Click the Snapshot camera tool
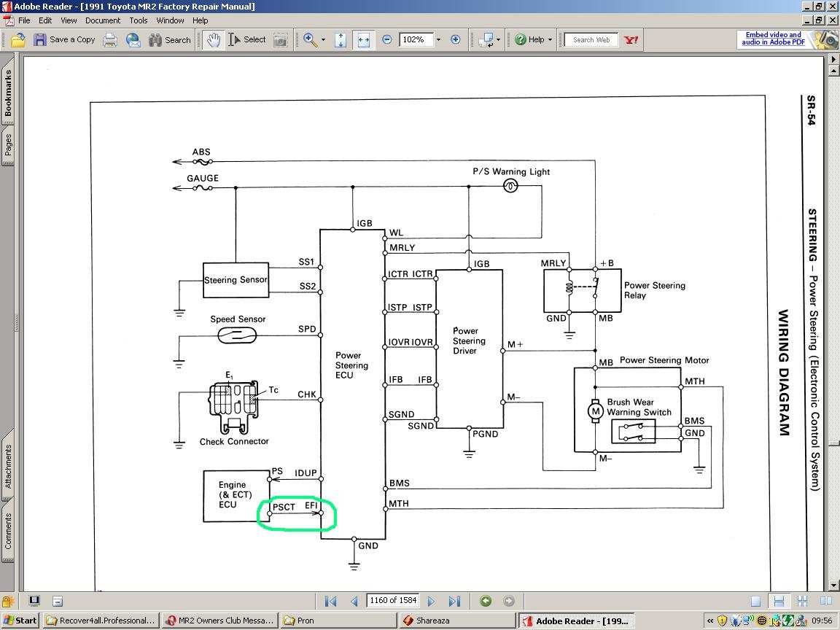The height and width of the screenshot is (630, 840). point(280,40)
